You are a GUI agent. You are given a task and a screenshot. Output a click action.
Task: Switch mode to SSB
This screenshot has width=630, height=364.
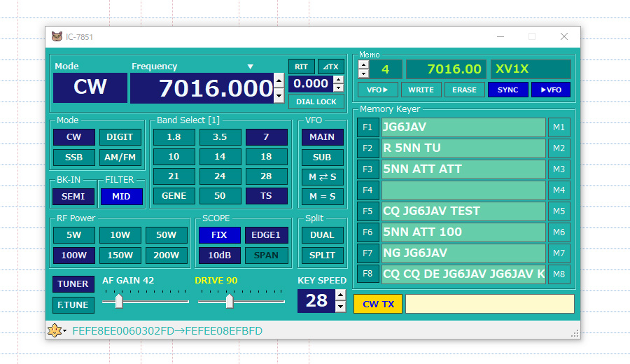[73, 157]
